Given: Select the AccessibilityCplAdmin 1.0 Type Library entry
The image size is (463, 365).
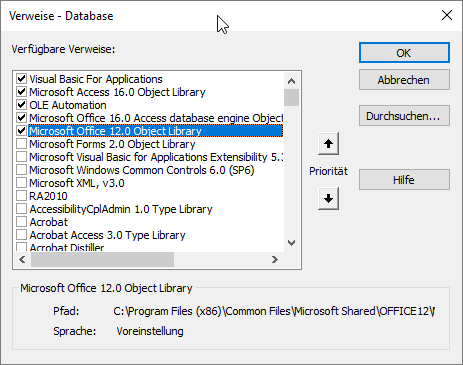Looking at the screenshot, I should pyautogui.click(x=121, y=209).
